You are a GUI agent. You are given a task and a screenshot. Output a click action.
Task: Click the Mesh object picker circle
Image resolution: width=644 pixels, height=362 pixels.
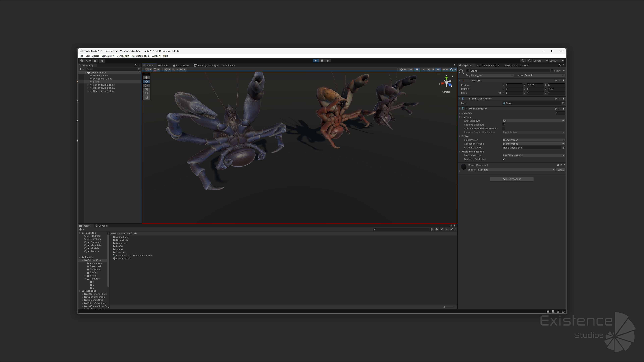[x=563, y=103]
